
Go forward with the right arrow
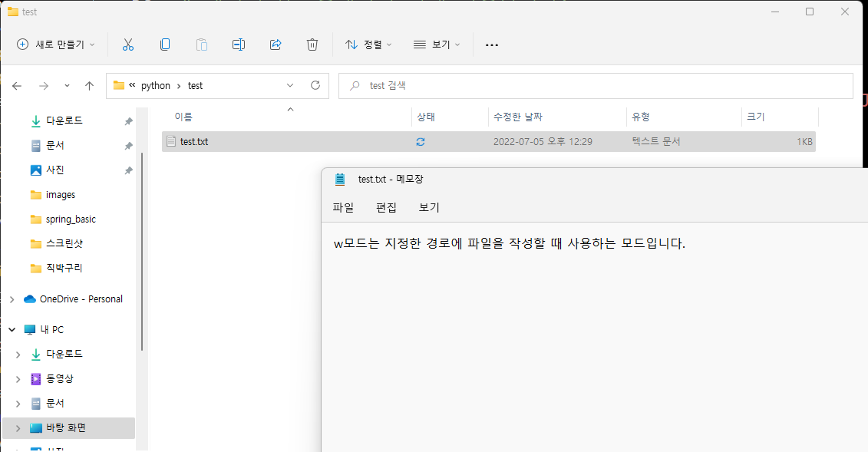pos(44,86)
